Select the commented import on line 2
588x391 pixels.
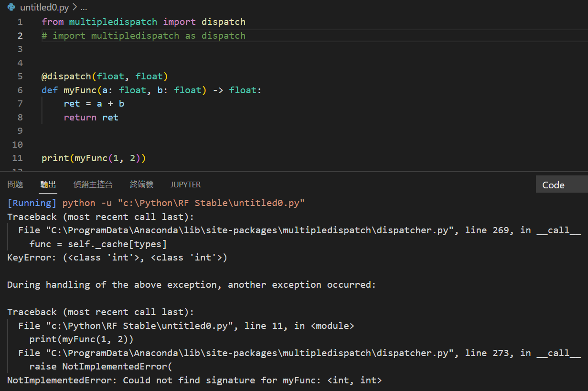coord(142,35)
